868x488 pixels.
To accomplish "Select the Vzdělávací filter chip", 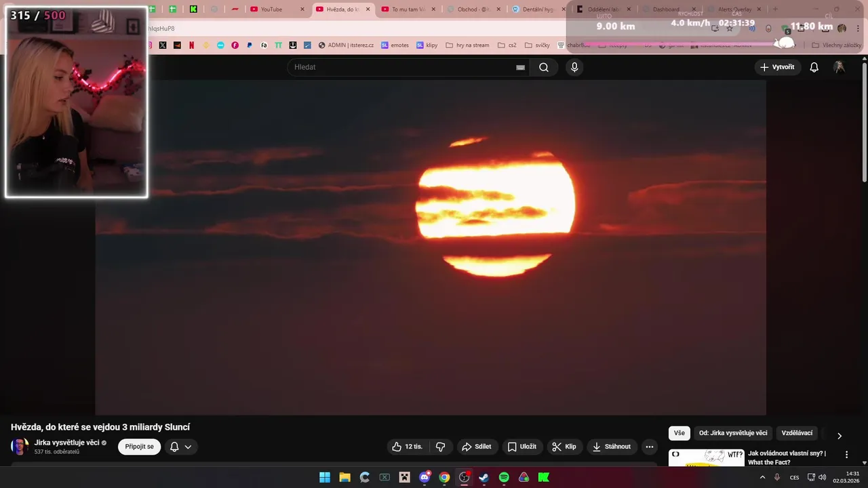I will pos(797,433).
